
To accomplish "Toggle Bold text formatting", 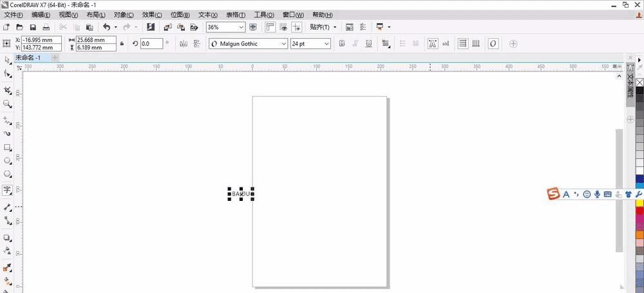I will click(x=342, y=44).
